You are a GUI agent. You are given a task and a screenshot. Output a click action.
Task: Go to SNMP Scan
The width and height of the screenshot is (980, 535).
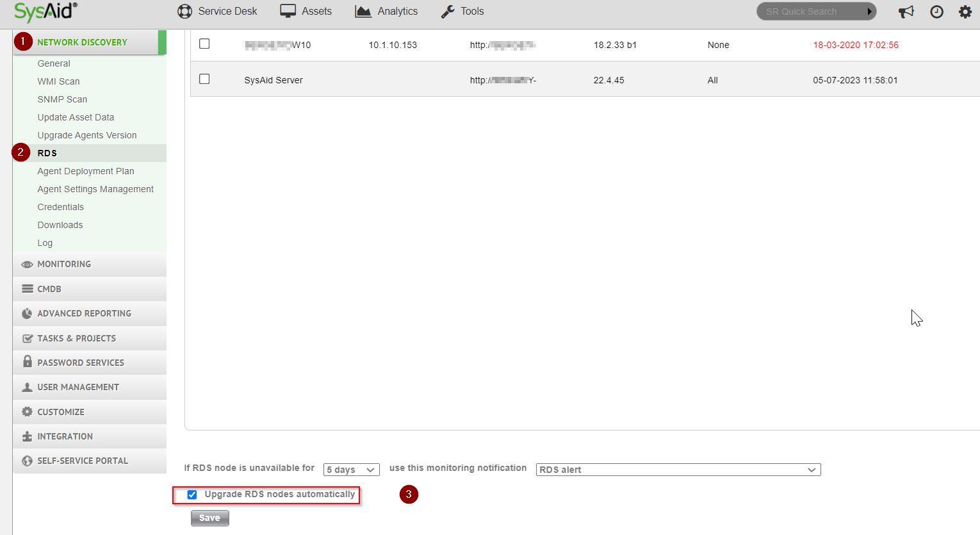click(62, 99)
